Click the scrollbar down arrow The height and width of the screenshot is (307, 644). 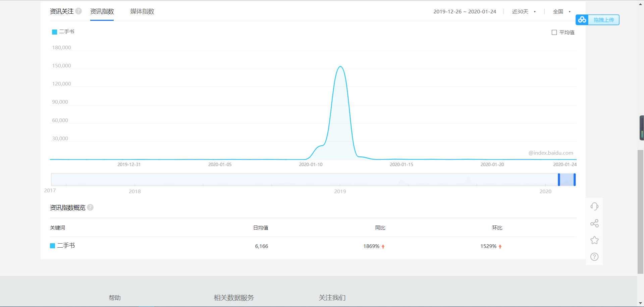pos(640,303)
